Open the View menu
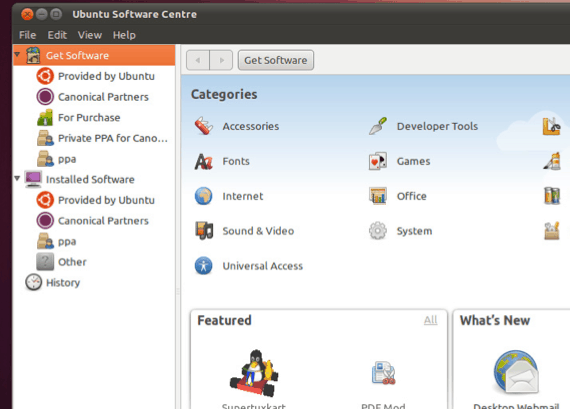Image resolution: width=570 pixels, height=409 pixels. (89, 35)
